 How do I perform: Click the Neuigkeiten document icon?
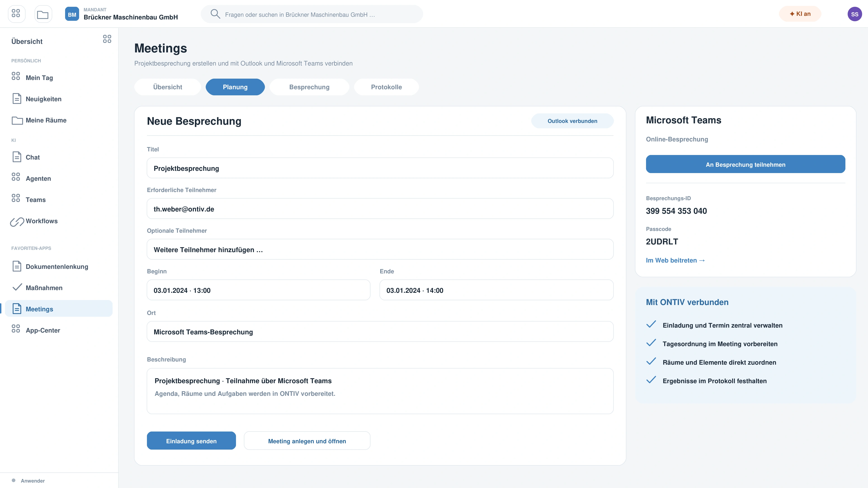point(17,99)
